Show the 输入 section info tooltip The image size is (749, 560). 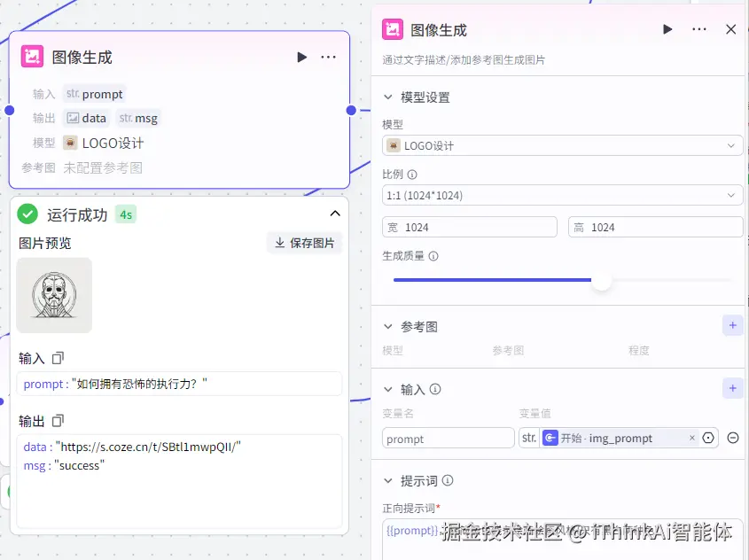pos(435,390)
